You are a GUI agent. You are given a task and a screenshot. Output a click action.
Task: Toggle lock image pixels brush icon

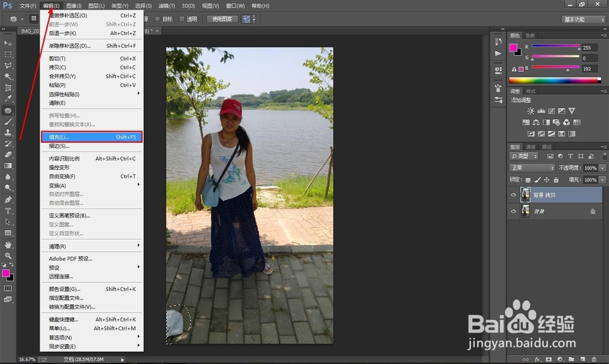pos(537,180)
